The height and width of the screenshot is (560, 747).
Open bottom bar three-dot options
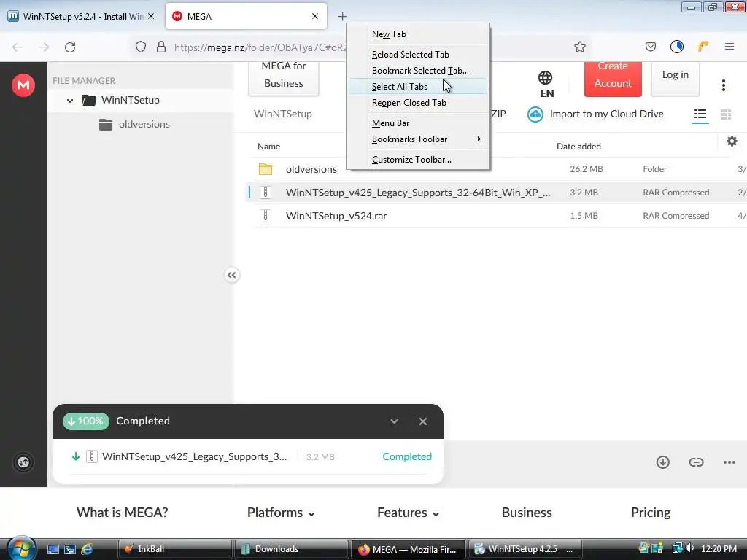729,462
